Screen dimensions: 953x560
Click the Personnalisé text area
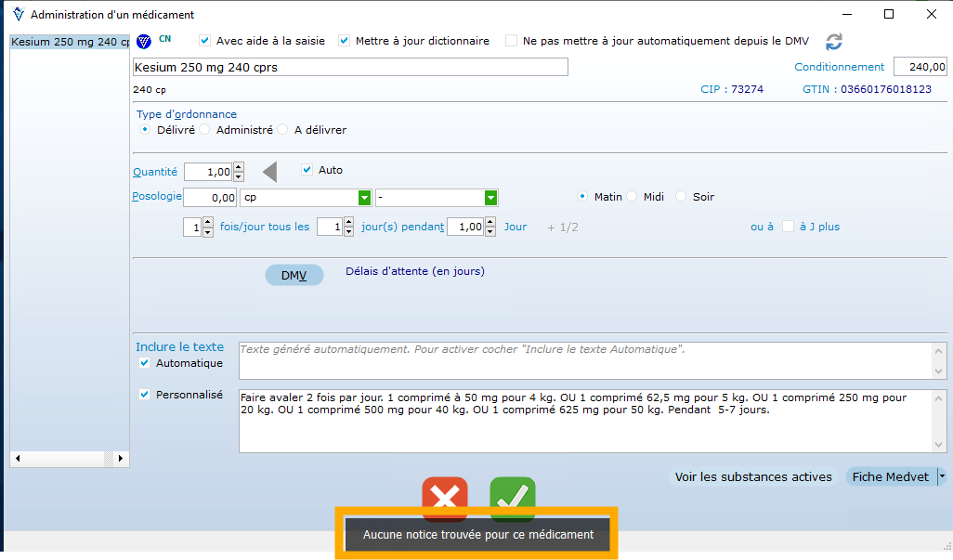point(586,421)
